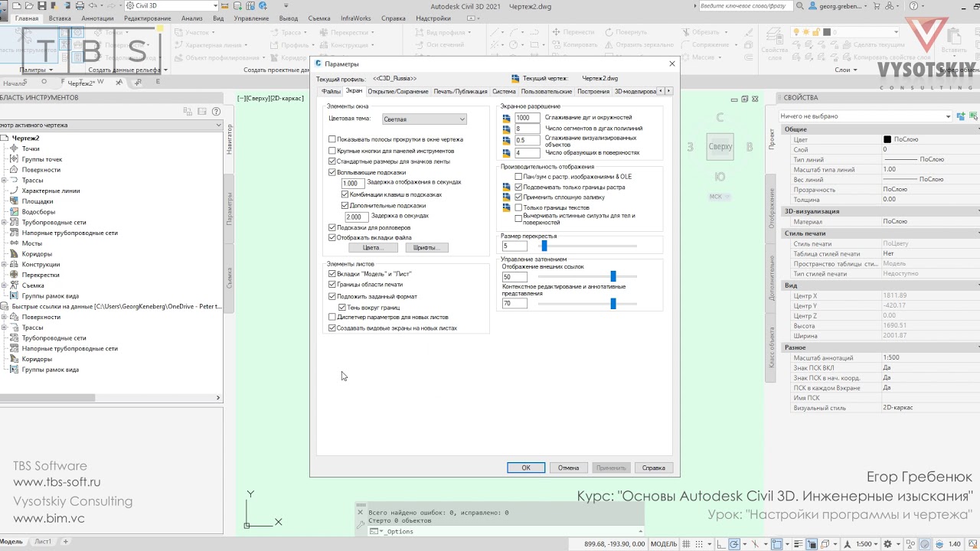Click the Мосты bridges icon in the tree
The height and width of the screenshot is (551, 980).
pyautogui.click(x=15, y=243)
